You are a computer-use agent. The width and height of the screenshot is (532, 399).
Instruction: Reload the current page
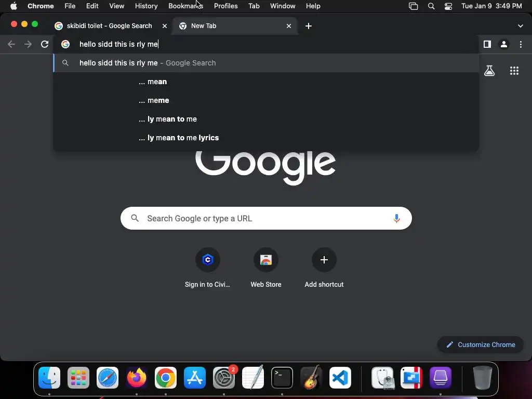coord(45,44)
